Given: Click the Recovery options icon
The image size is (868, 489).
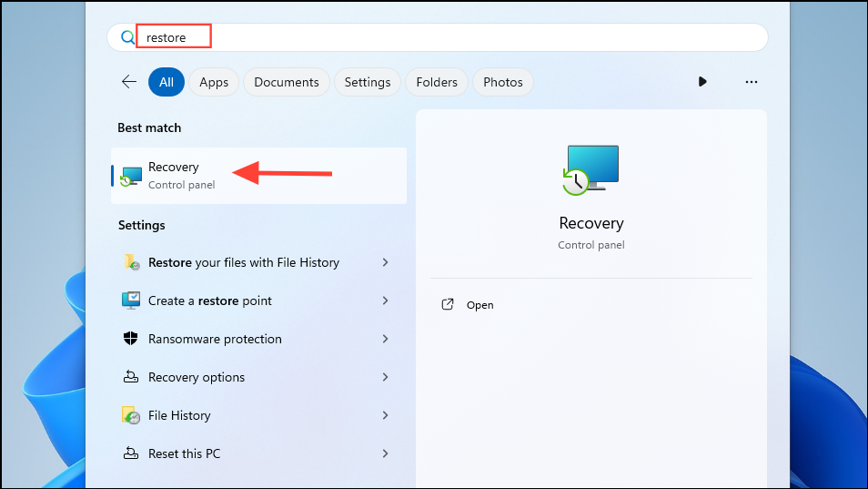Looking at the screenshot, I should [x=131, y=377].
